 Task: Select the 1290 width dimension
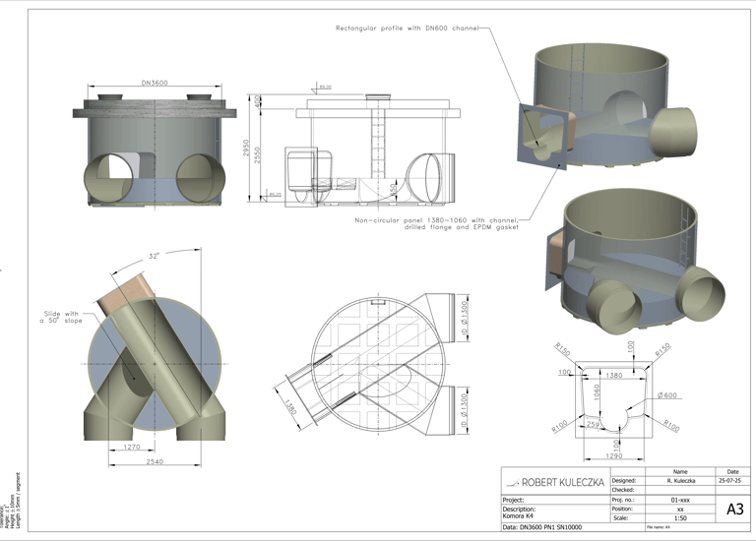click(614, 455)
